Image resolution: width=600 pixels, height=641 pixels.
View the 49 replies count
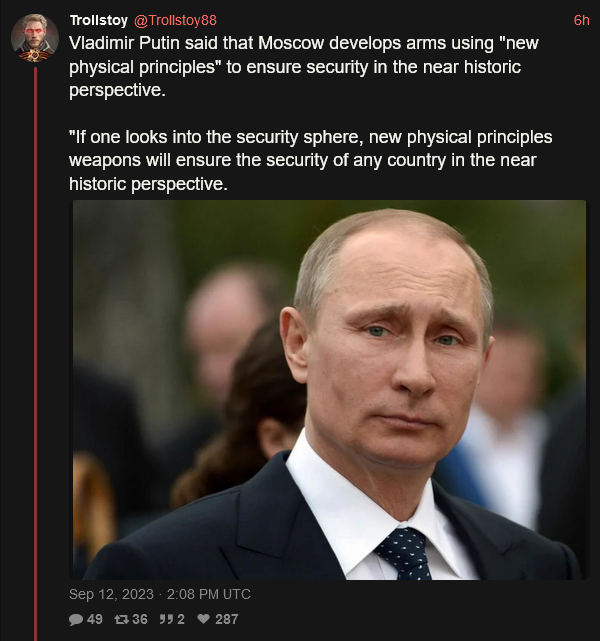click(94, 619)
